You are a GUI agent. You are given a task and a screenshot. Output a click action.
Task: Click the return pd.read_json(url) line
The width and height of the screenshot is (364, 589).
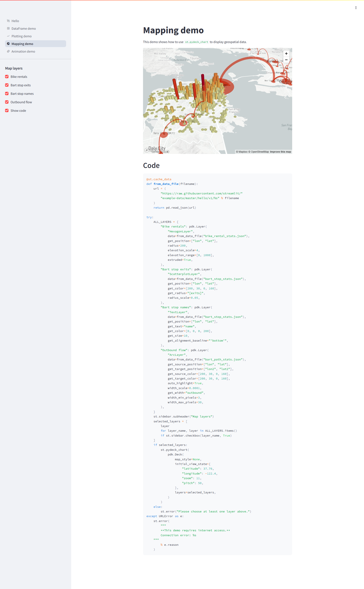pyautogui.click(x=175, y=208)
